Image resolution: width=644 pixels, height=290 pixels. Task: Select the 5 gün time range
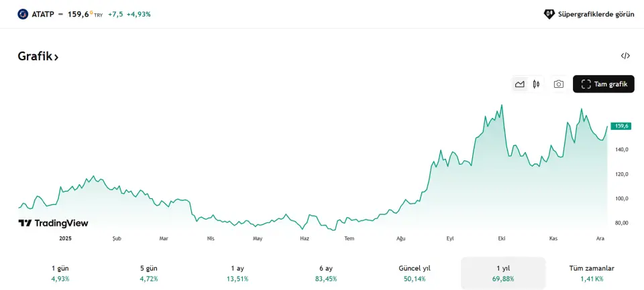coord(148,273)
